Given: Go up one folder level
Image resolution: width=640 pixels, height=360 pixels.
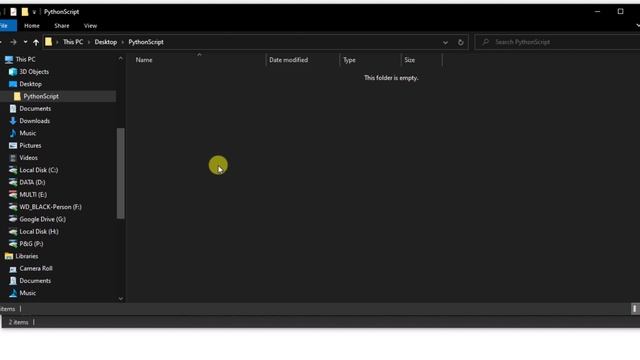Looking at the screenshot, I should [x=36, y=42].
